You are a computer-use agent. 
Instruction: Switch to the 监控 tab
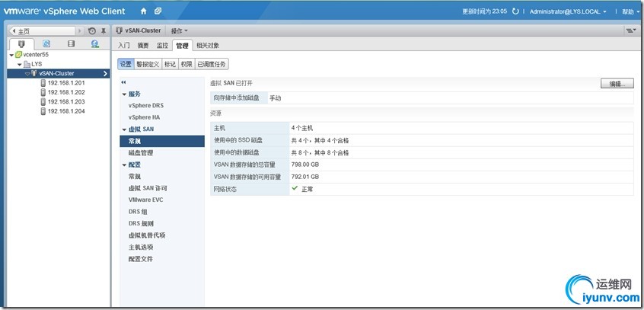pos(162,46)
